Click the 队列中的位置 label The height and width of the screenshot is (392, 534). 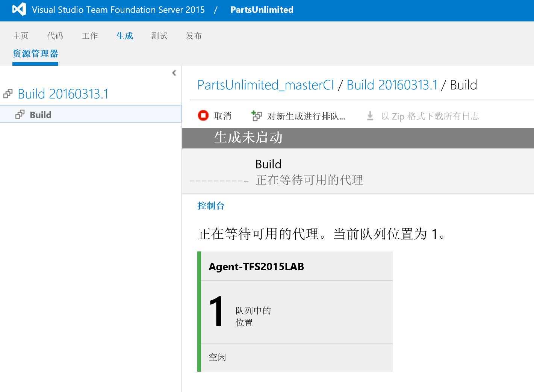coord(253,316)
